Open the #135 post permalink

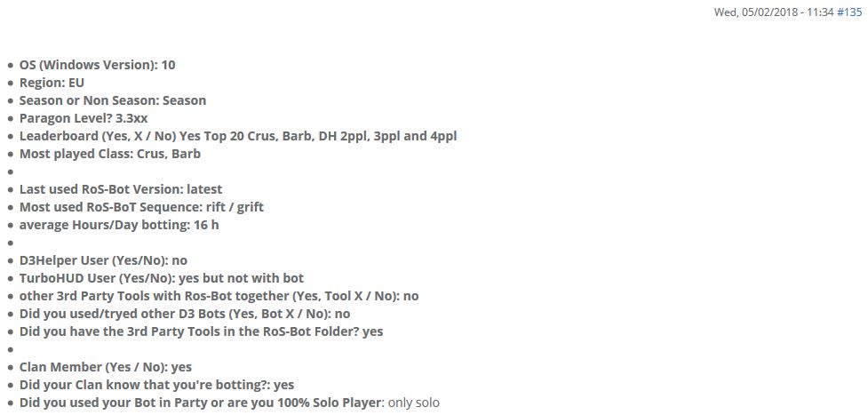coord(849,12)
